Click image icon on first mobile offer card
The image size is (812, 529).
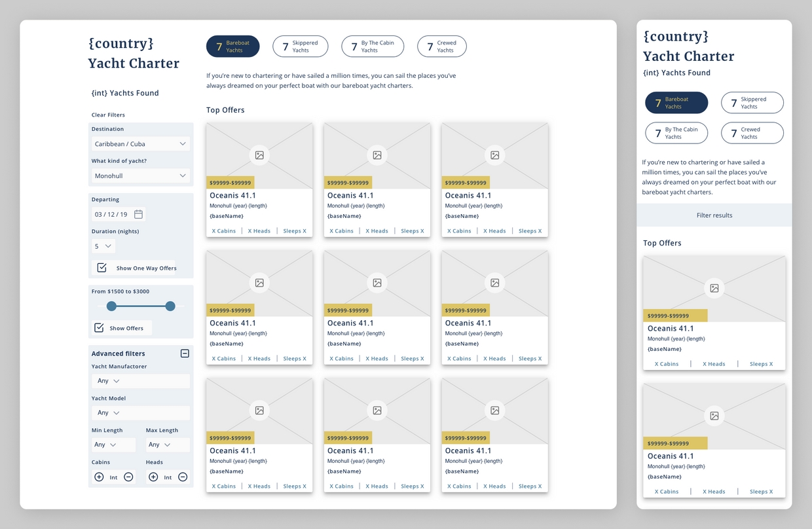pos(714,288)
